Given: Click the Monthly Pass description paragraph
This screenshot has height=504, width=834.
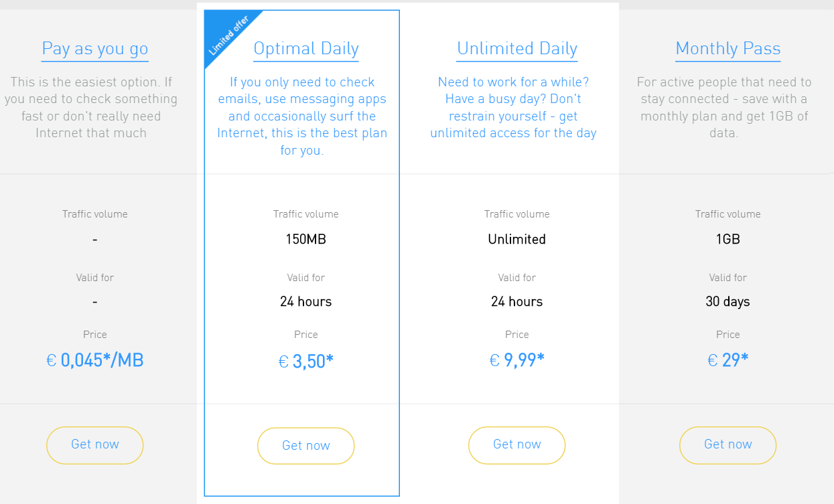Looking at the screenshot, I should click(x=724, y=108).
